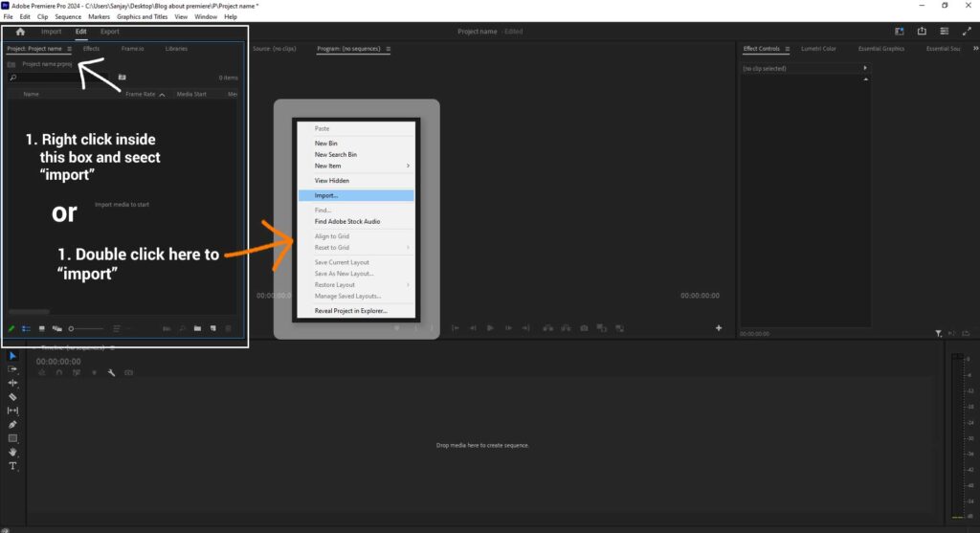Switch Project panel to Freeform View

tap(56, 328)
